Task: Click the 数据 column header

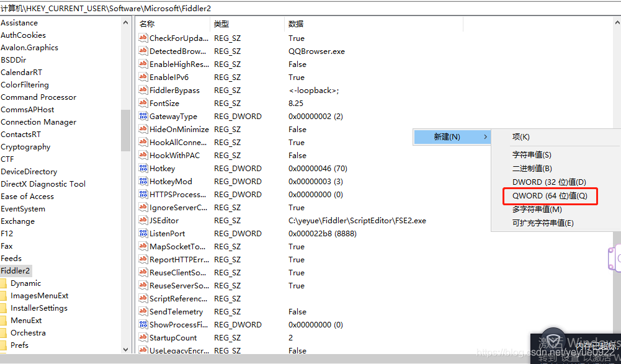Action: 296,24
